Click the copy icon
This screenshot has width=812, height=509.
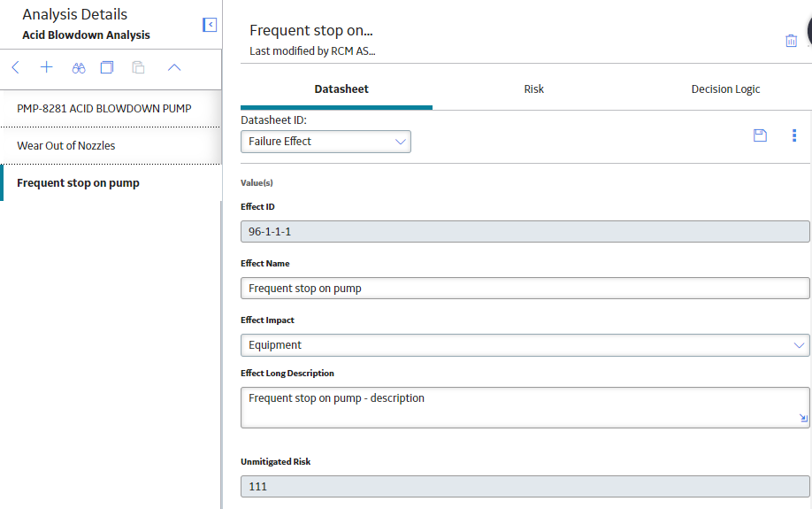(107, 67)
